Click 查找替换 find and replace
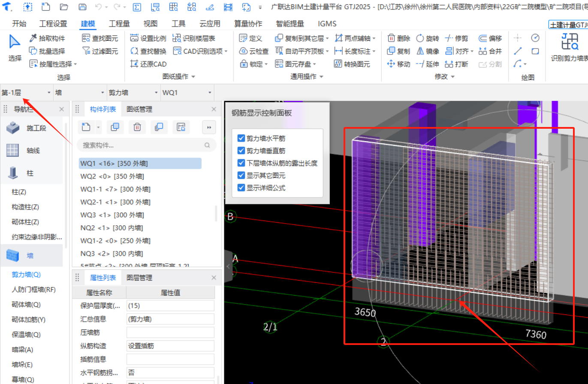Image resolution: width=588 pixels, height=384 pixels. [x=148, y=51]
